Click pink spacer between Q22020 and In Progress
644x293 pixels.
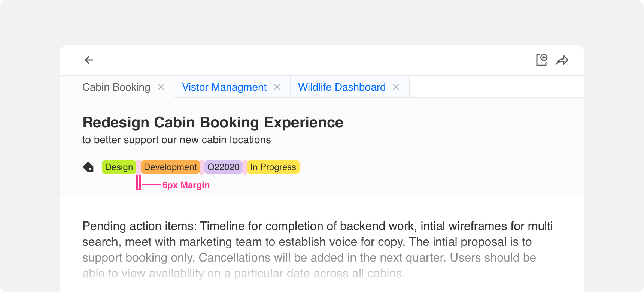[245, 167]
